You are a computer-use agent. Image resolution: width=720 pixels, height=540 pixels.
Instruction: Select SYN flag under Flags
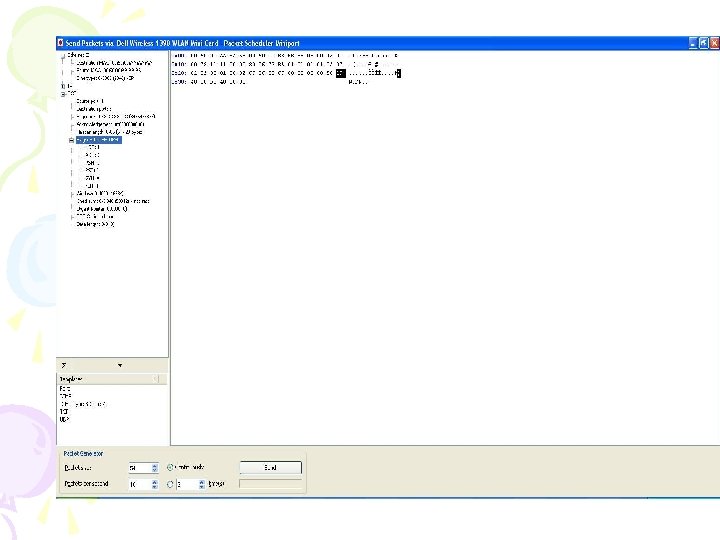[x=92, y=178]
